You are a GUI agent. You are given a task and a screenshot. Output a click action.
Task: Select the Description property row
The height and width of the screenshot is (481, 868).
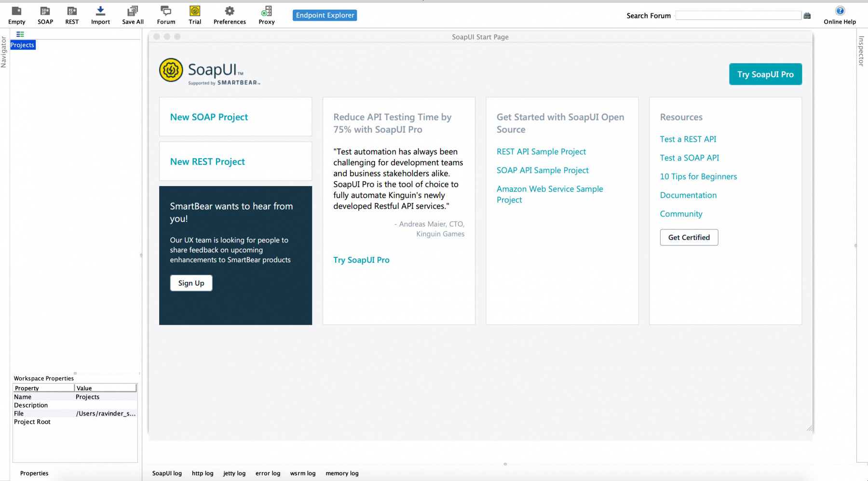click(75, 405)
